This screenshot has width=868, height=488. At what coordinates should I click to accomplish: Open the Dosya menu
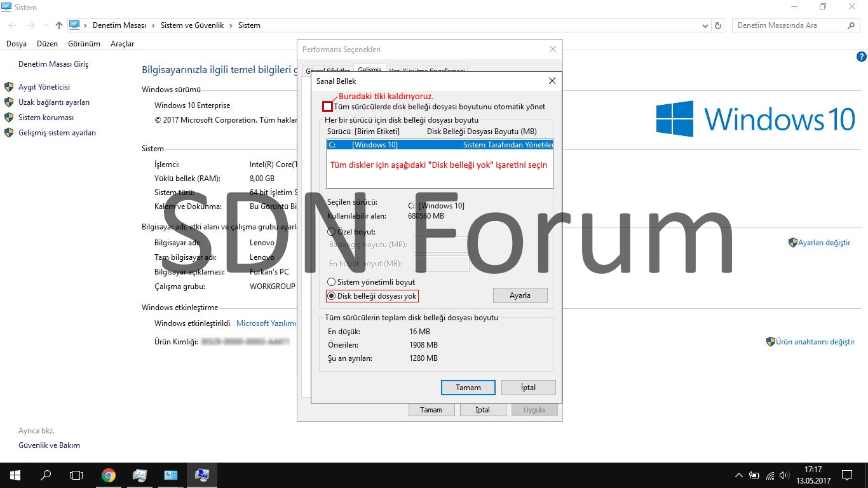point(17,44)
